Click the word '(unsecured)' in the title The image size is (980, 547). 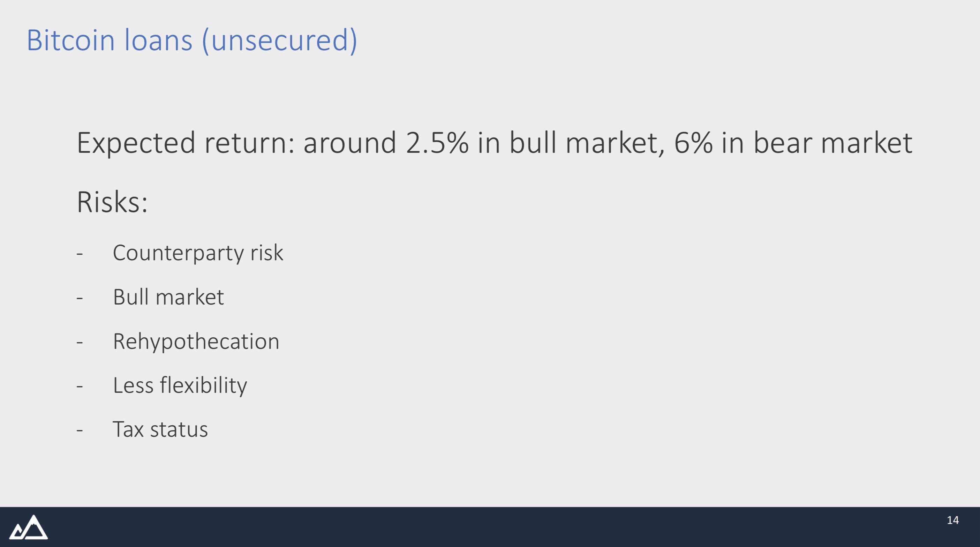click(x=280, y=41)
